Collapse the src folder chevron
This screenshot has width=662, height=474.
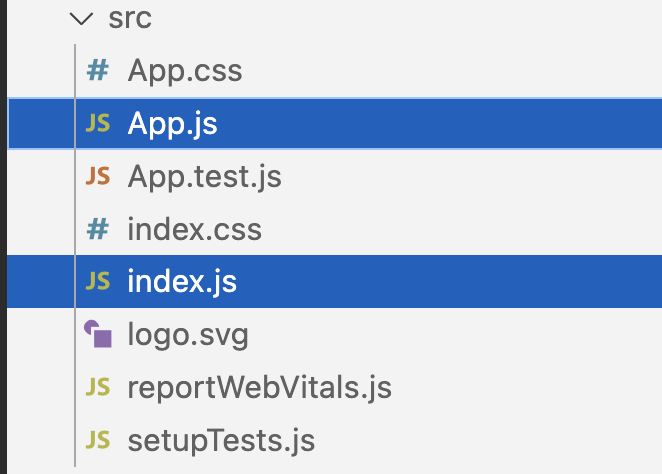pyautogui.click(x=79, y=19)
